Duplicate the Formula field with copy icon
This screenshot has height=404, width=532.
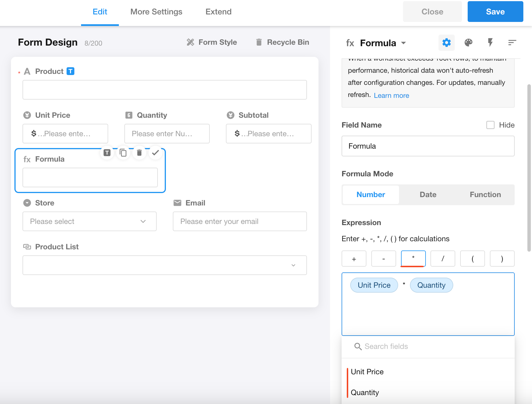point(123,153)
